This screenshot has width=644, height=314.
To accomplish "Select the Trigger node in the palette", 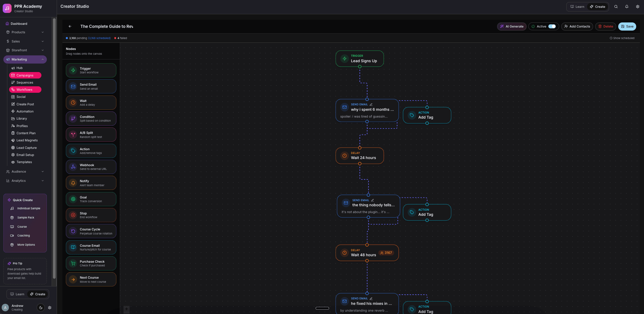I will point(91,70).
